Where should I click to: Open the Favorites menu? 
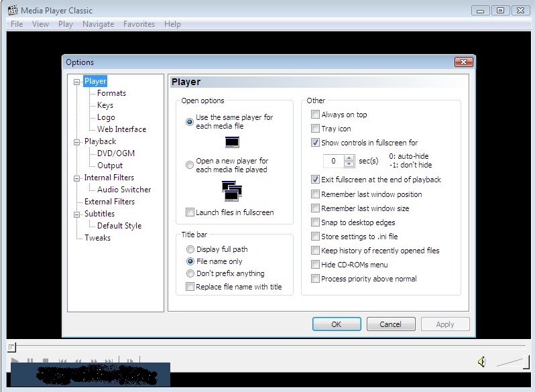(x=139, y=24)
